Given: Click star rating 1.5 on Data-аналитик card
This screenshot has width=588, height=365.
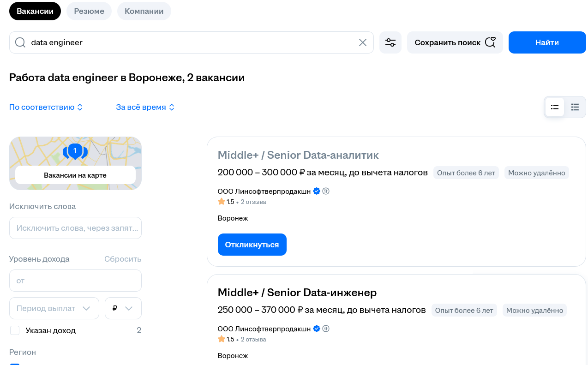Looking at the screenshot, I should click(x=226, y=202).
